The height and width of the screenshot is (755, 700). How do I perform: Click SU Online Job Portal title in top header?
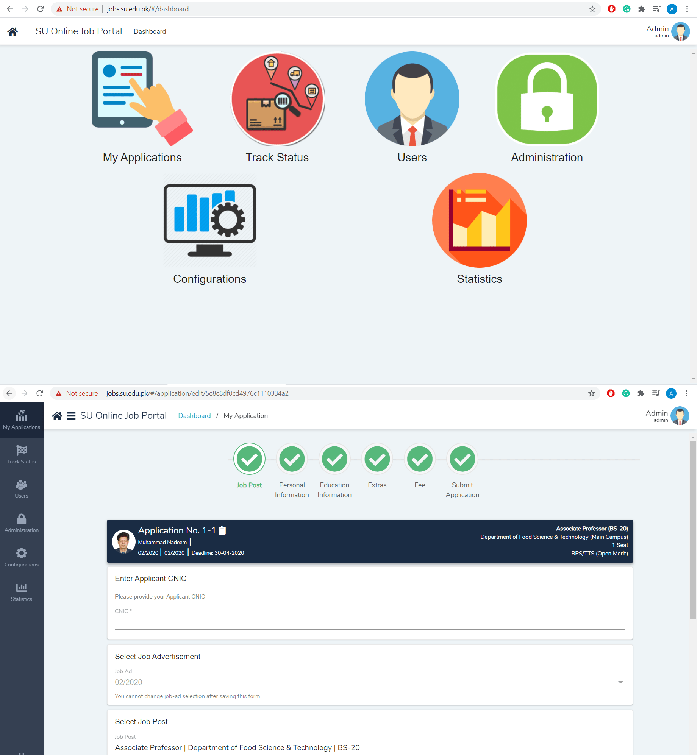(79, 31)
